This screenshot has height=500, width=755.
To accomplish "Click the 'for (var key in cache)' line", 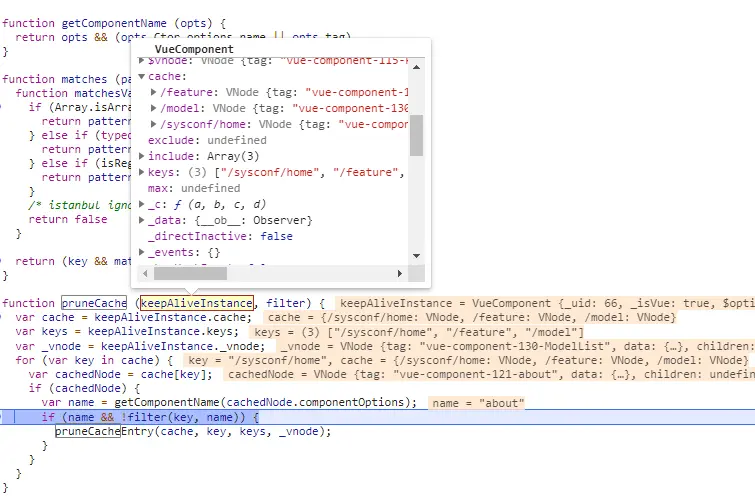I will (x=93, y=360).
